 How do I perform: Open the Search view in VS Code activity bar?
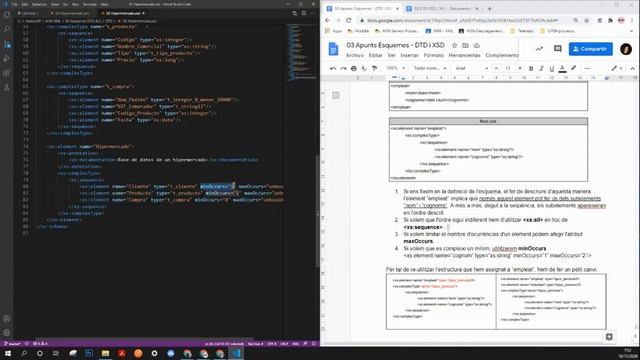[x=7, y=29]
